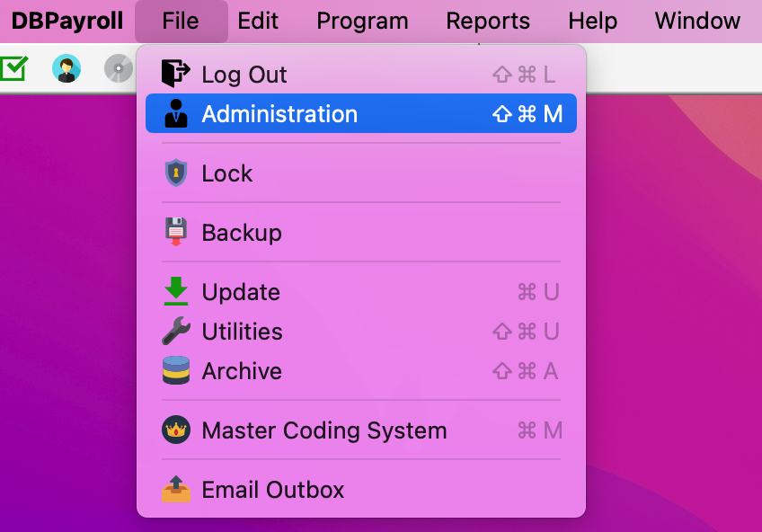Screen dimensions: 762x532
Task: Click the shield icon beside Lock
Action: click(176, 173)
